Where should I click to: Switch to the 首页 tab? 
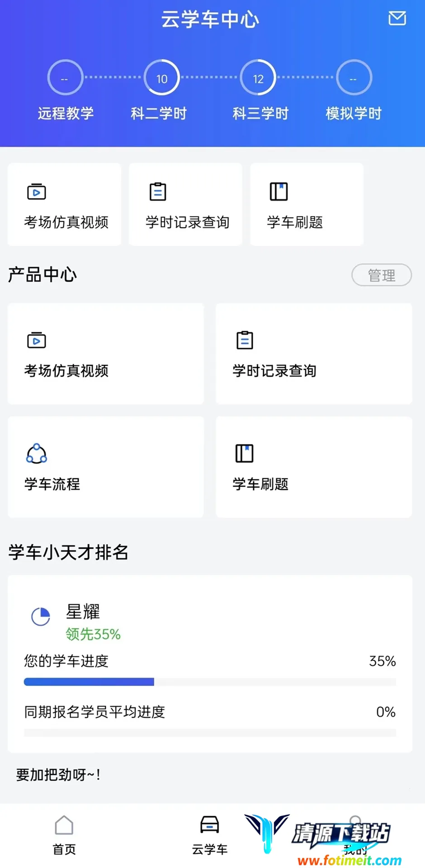click(x=64, y=835)
